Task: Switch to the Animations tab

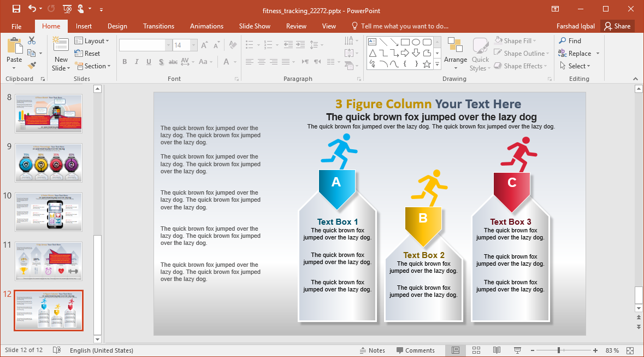Action: [206, 26]
